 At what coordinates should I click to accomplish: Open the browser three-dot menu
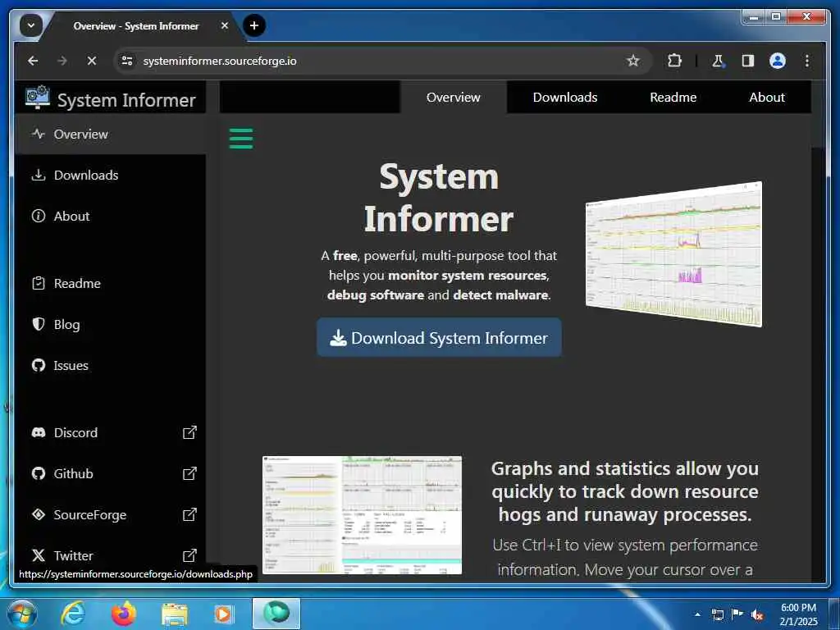tap(807, 61)
